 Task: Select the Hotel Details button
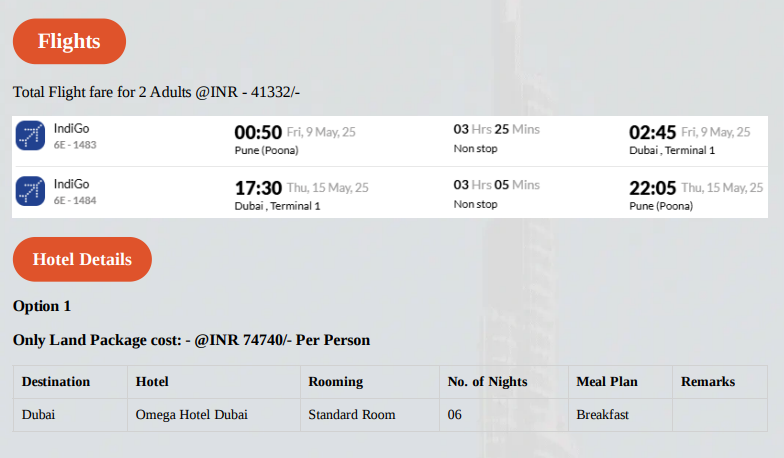tap(82, 259)
